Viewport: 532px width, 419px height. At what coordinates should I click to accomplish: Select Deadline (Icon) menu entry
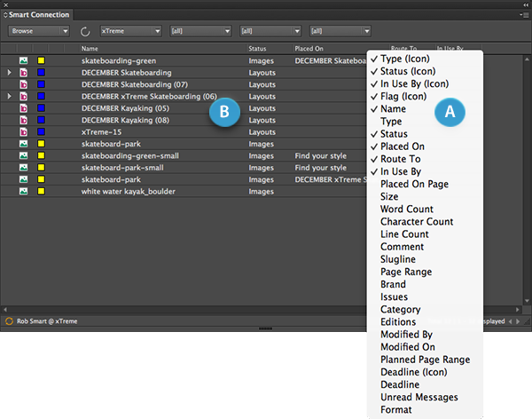pos(425,372)
